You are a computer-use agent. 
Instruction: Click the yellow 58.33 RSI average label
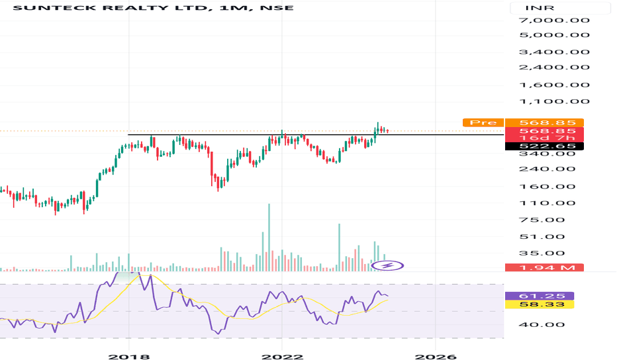[539, 304]
